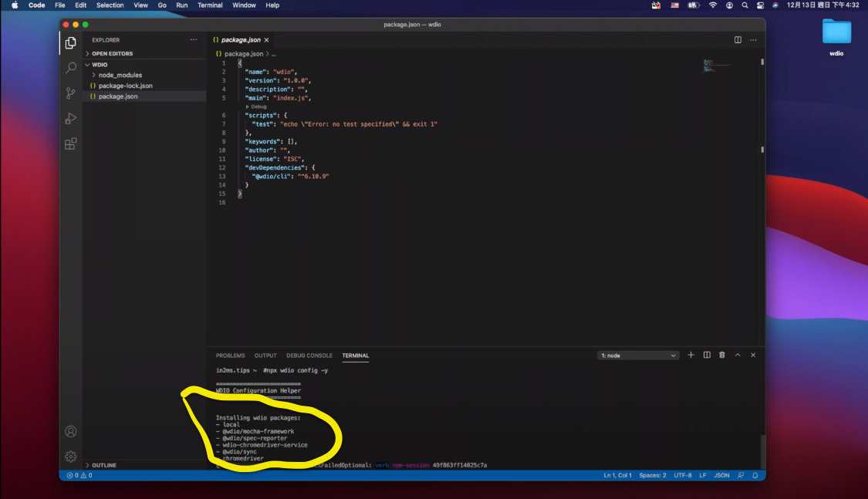
Task: Open the Search view in the activity bar
Action: click(x=70, y=68)
